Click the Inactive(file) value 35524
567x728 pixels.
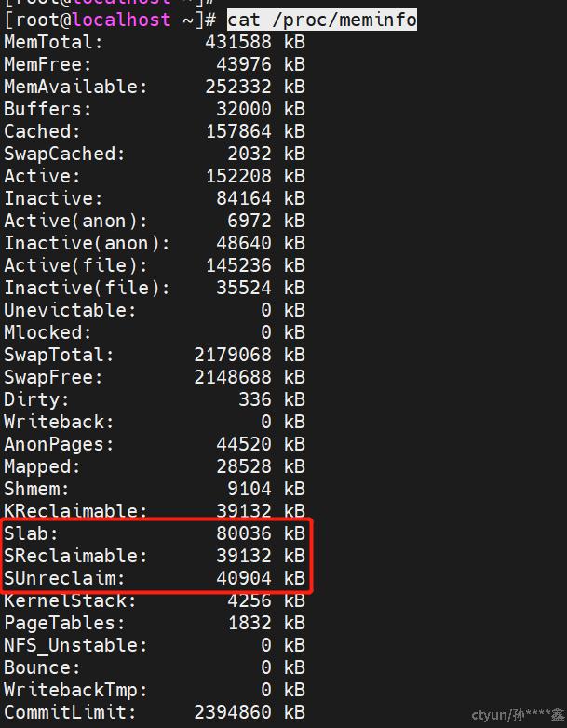(x=244, y=288)
